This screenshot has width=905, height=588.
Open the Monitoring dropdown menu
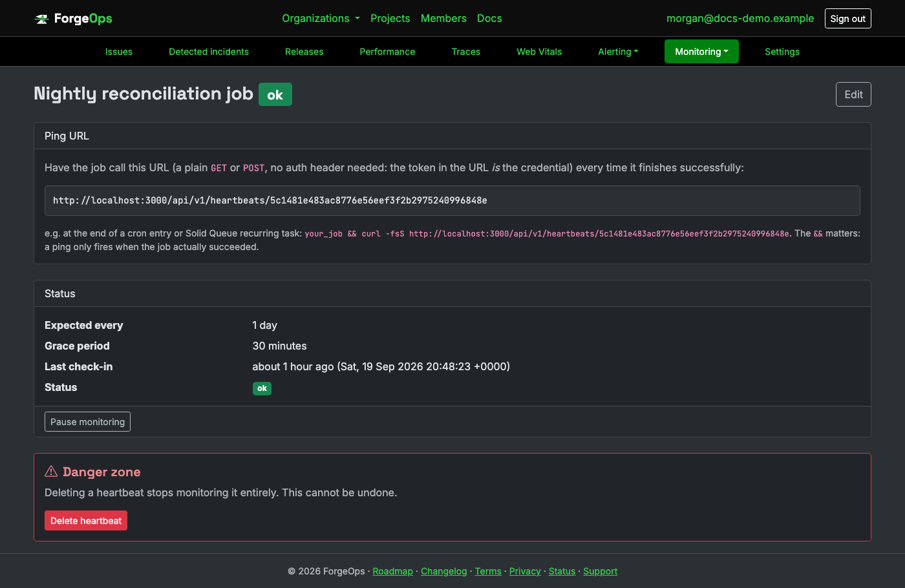coord(701,52)
